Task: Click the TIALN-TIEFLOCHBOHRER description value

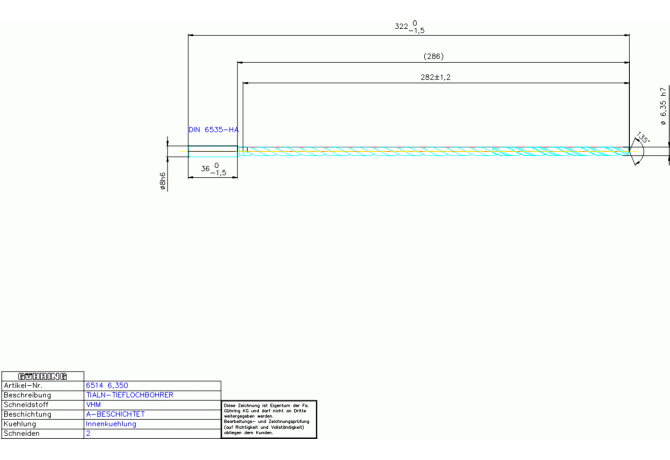Action: (x=129, y=395)
